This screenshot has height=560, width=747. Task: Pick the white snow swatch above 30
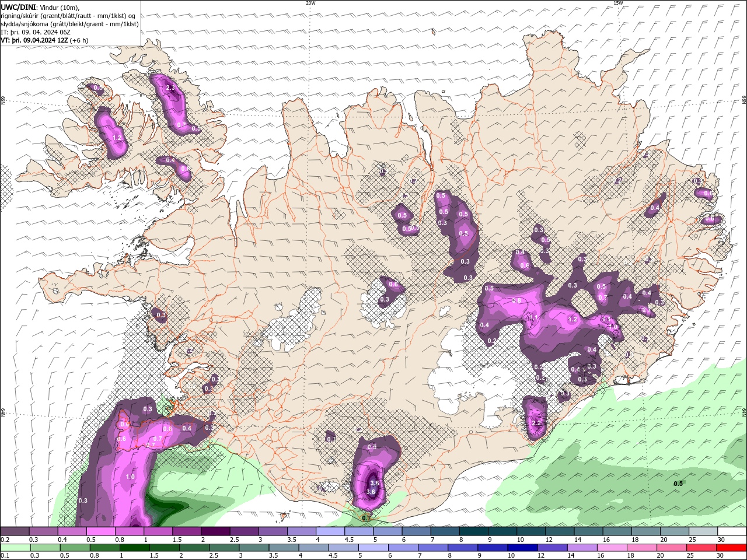click(732, 531)
